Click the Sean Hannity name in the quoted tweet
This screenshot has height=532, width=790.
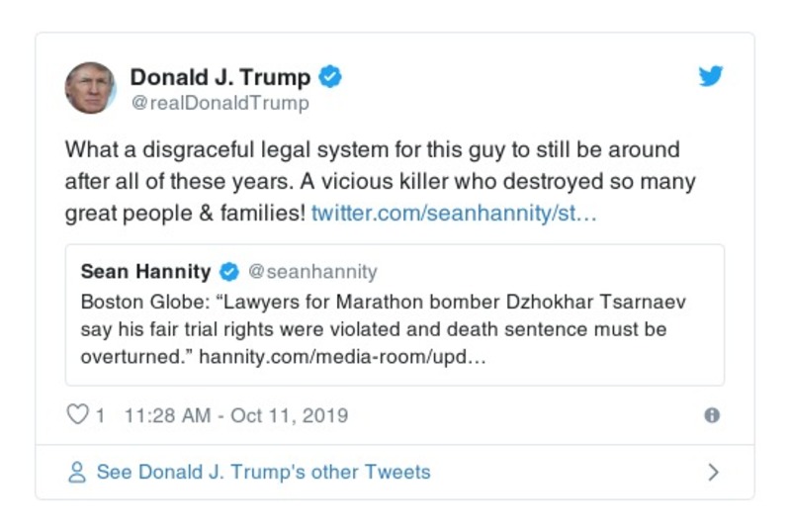coord(145,271)
